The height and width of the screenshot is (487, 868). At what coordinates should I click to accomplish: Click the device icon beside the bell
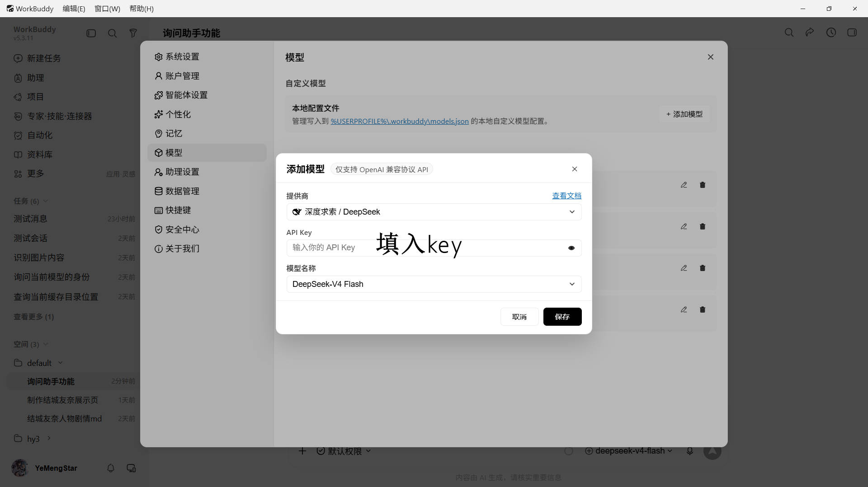(132, 468)
